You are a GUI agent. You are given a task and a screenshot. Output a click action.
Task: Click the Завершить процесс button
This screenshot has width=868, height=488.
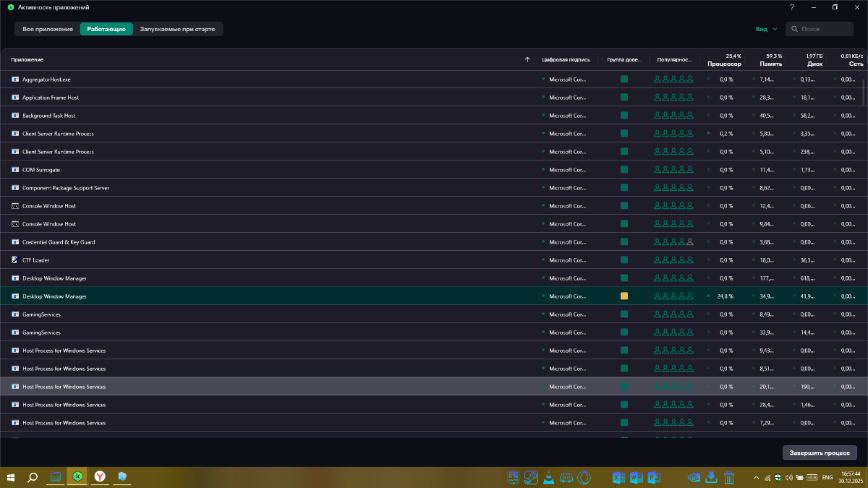[x=820, y=453]
